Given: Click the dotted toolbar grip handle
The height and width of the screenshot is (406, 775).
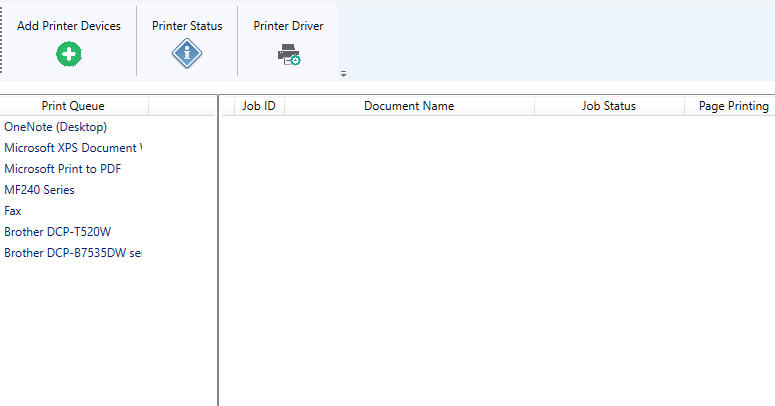Looking at the screenshot, I should (3, 40).
